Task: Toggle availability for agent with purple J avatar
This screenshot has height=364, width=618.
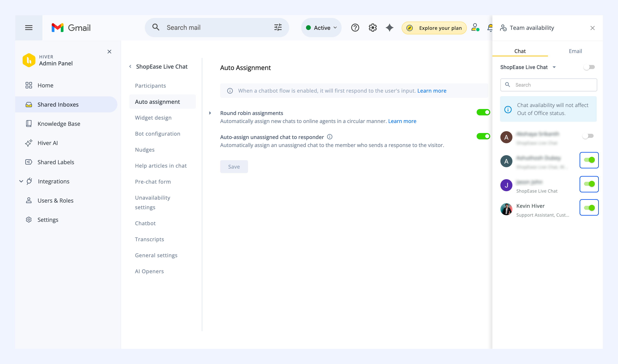Action: coord(589,184)
